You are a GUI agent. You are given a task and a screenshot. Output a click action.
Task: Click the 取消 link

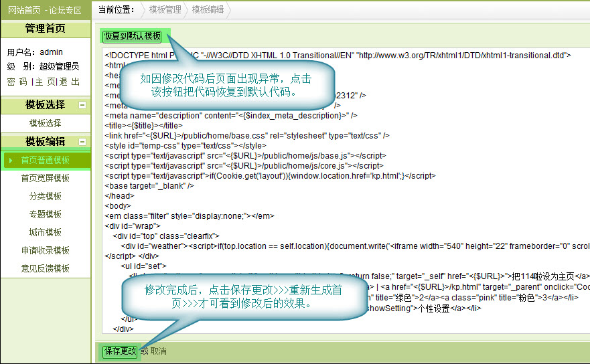(x=159, y=351)
